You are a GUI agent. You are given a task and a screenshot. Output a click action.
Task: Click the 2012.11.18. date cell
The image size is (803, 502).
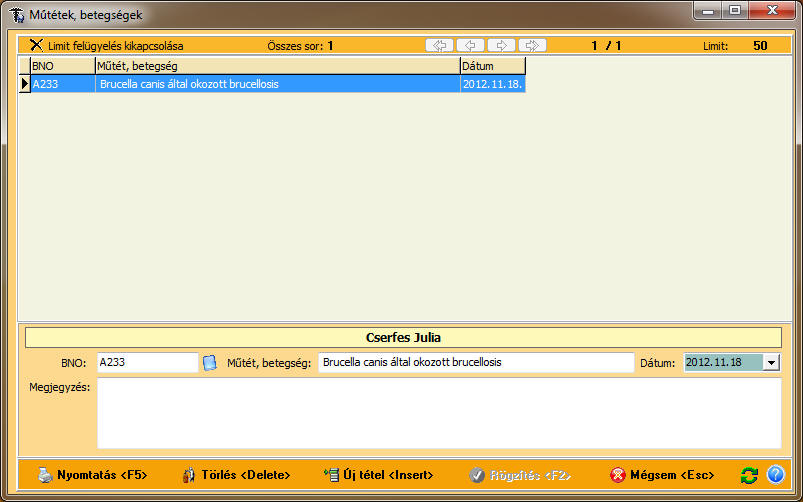493,84
